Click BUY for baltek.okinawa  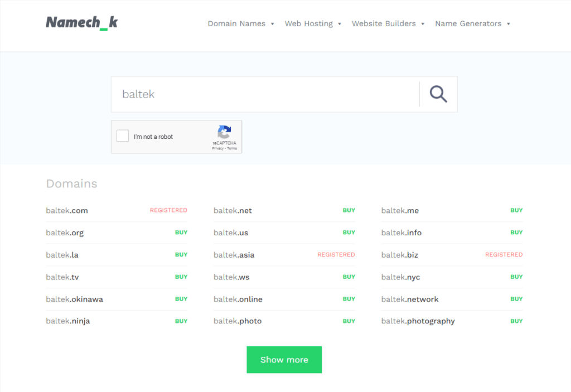click(x=181, y=299)
